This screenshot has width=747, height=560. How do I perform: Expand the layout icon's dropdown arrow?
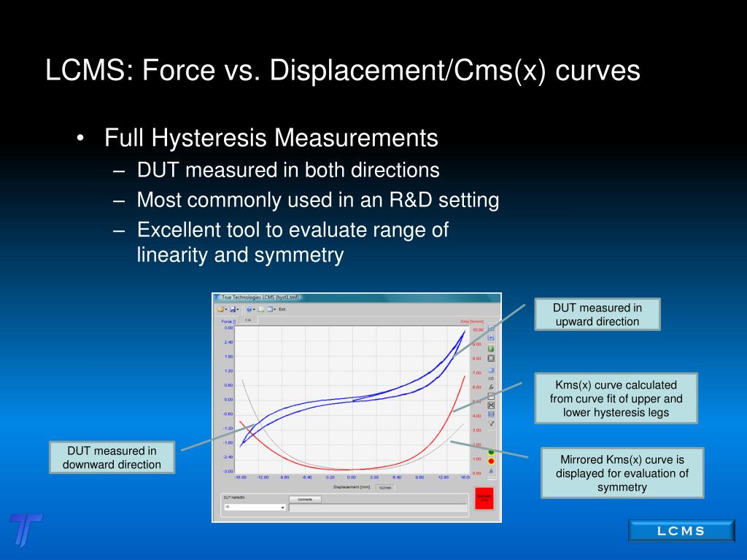275,309
